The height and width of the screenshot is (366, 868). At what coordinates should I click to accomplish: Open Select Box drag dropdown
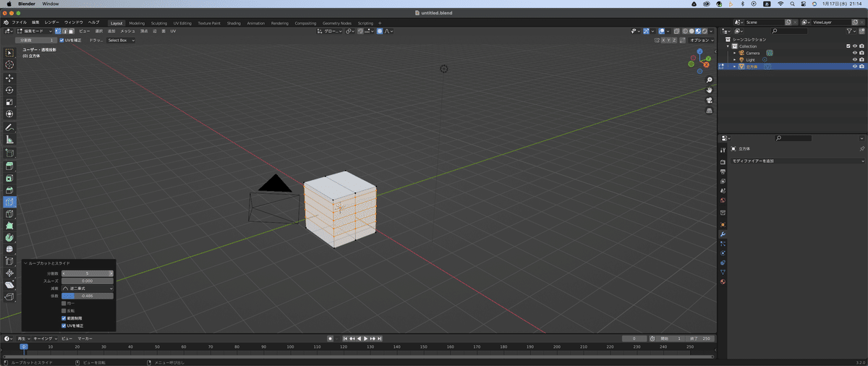(x=121, y=41)
